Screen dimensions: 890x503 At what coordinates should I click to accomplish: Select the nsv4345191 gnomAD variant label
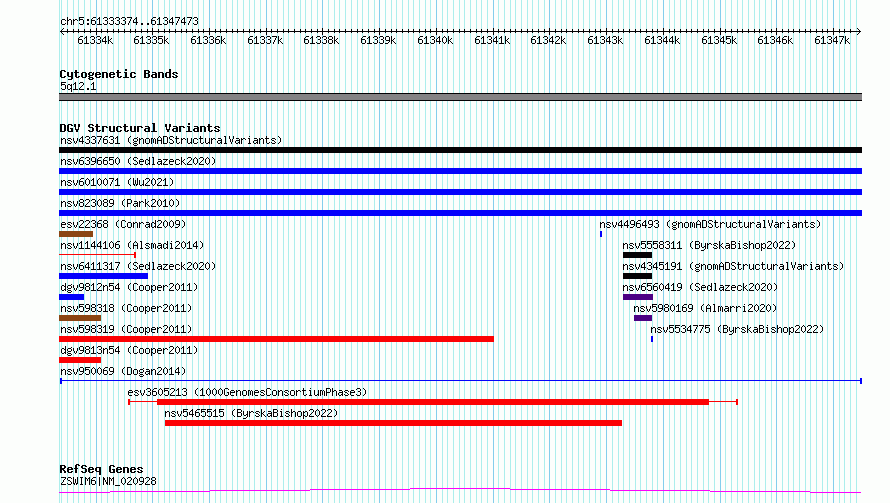[732, 266]
